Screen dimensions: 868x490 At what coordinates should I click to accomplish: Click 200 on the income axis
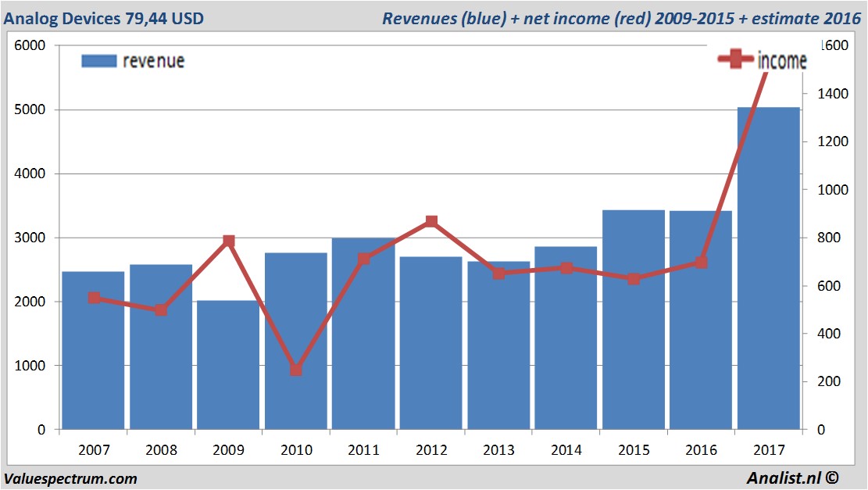click(x=829, y=381)
